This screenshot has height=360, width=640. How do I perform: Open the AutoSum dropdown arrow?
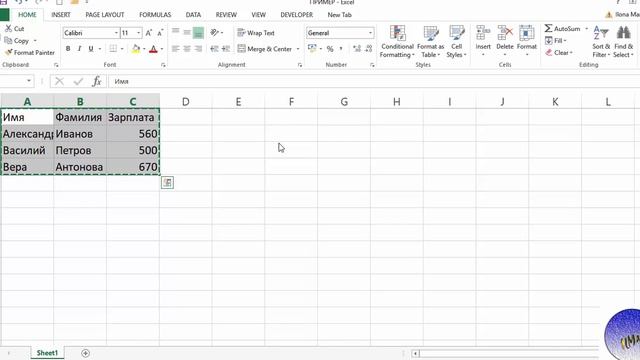coord(587,29)
